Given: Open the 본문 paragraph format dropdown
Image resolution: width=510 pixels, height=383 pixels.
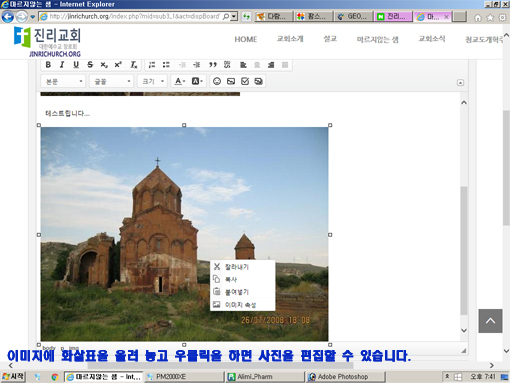Looking at the screenshot, I should pos(63,81).
